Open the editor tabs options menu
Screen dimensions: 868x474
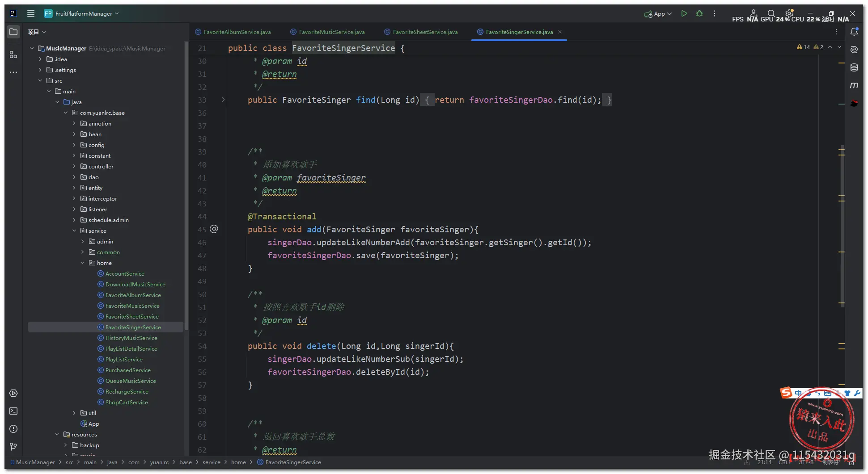(836, 32)
